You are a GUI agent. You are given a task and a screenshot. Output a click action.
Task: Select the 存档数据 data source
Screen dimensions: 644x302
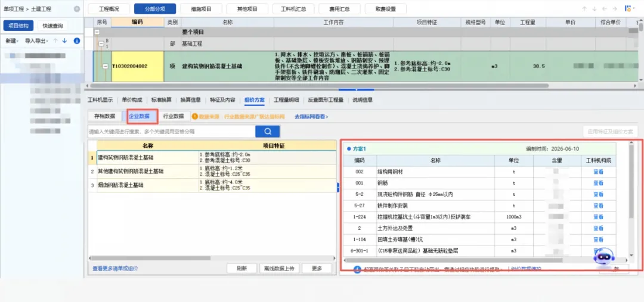coord(105,116)
